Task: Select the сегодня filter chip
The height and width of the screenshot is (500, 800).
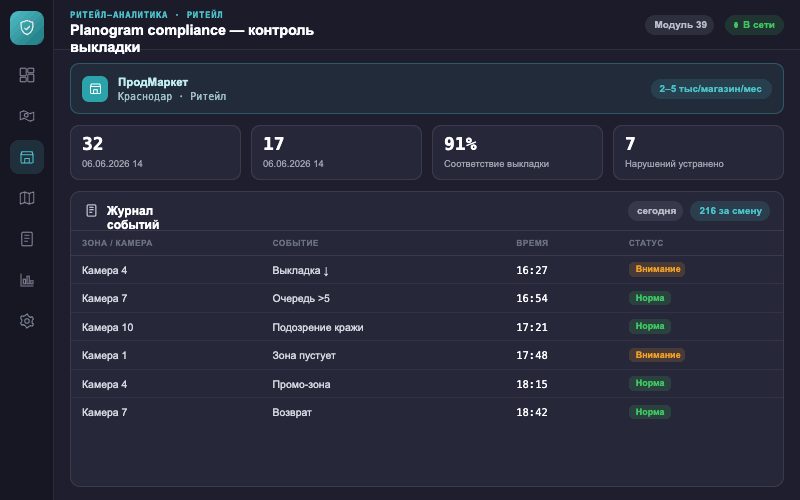Action: (656, 211)
